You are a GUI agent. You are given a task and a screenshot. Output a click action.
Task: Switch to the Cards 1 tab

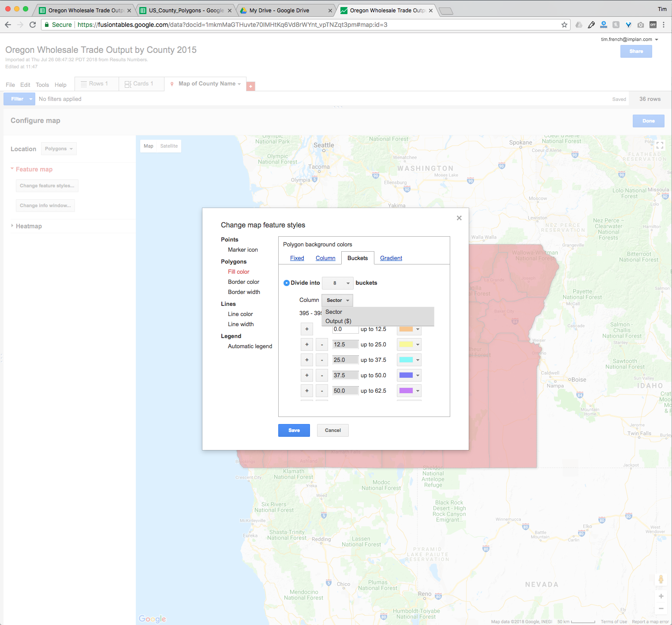(142, 84)
